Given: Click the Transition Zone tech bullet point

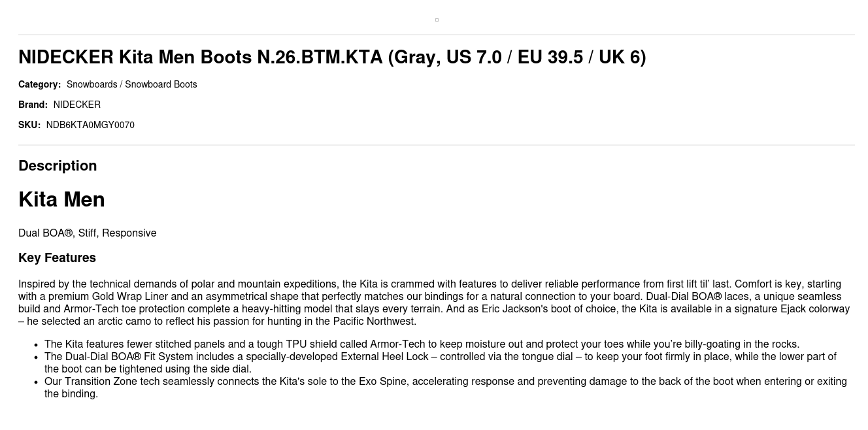Looking at the screenshot, I should (x=445, y=388).
